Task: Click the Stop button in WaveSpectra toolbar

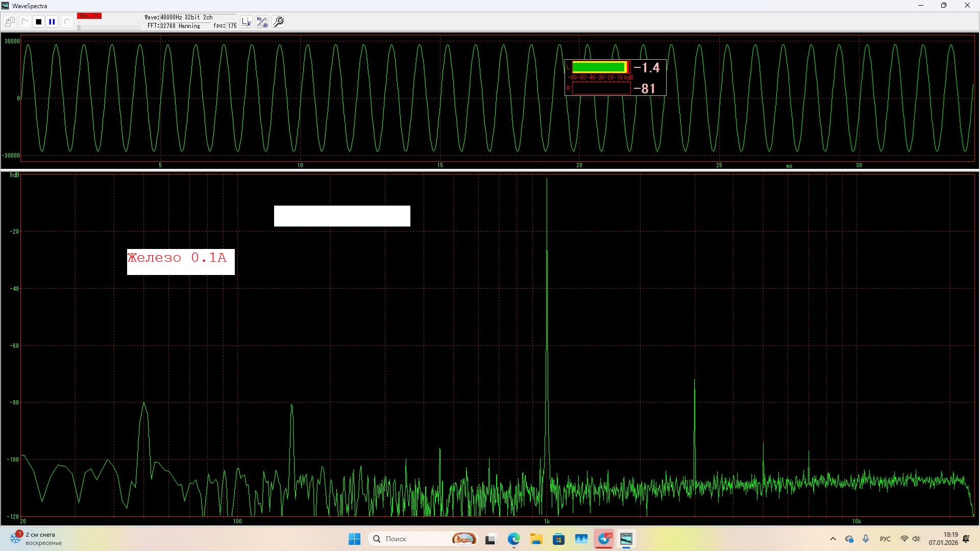Action: [x=38, y=22]
